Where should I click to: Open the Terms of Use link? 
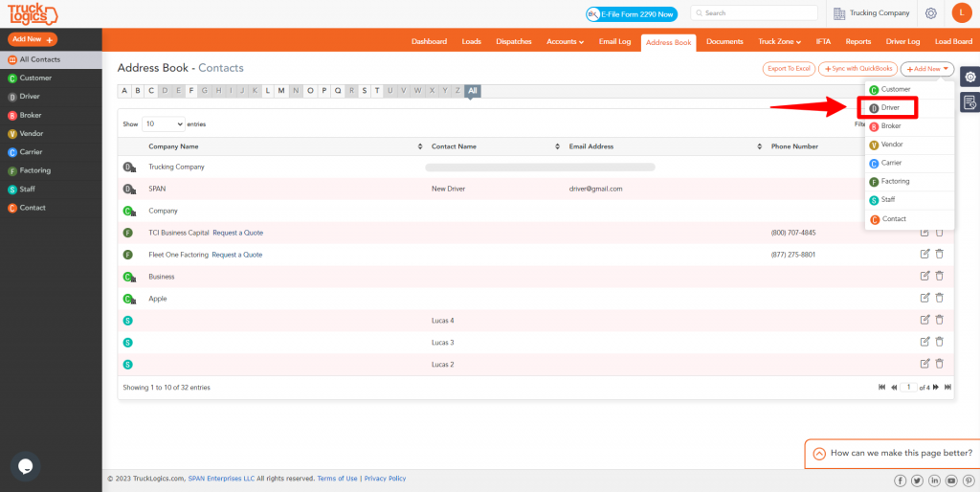pyautogui.click(x=338, y=479)
